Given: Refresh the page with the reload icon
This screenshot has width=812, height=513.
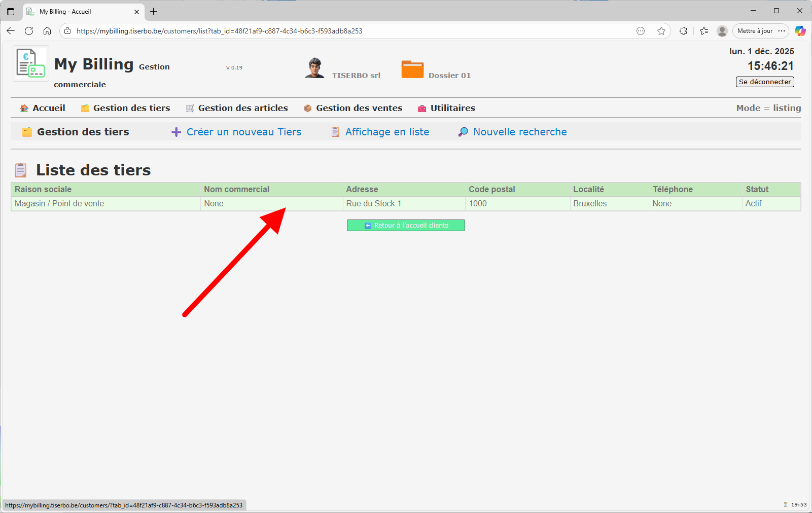Looking at the screenshot, I should point(29,31).
